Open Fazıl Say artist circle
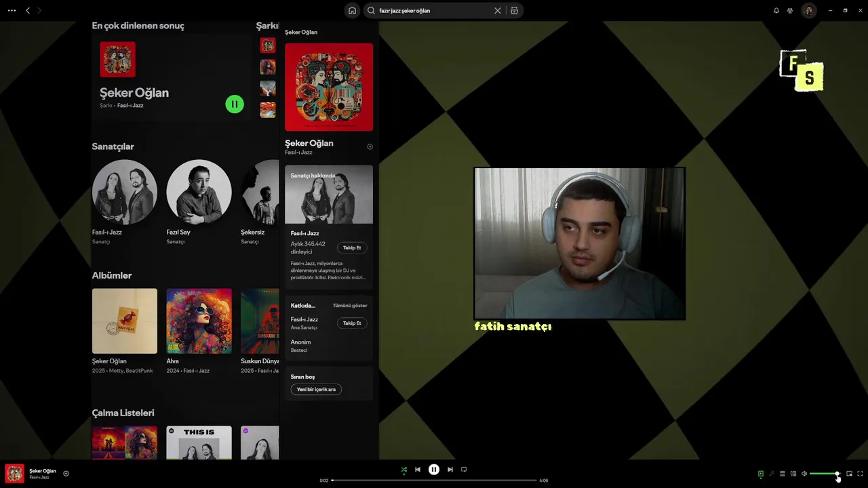This screenshot has width=868, height=488. point(199,192)
